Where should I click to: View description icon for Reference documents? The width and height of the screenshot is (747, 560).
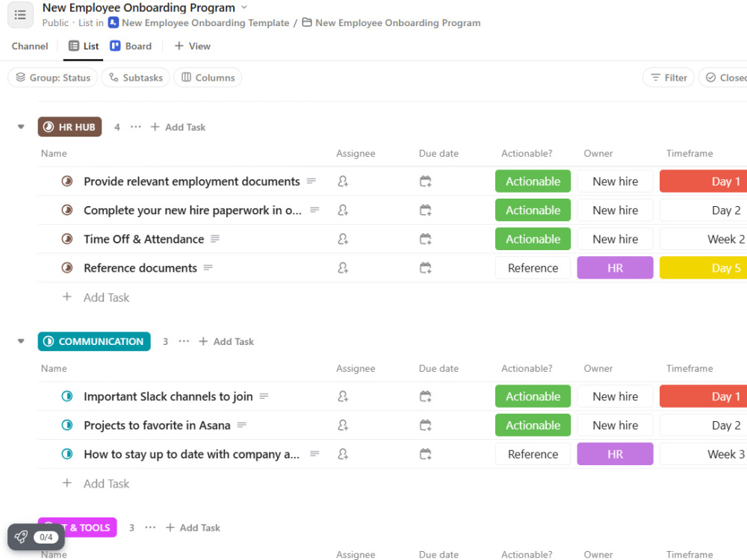point(208,267)
